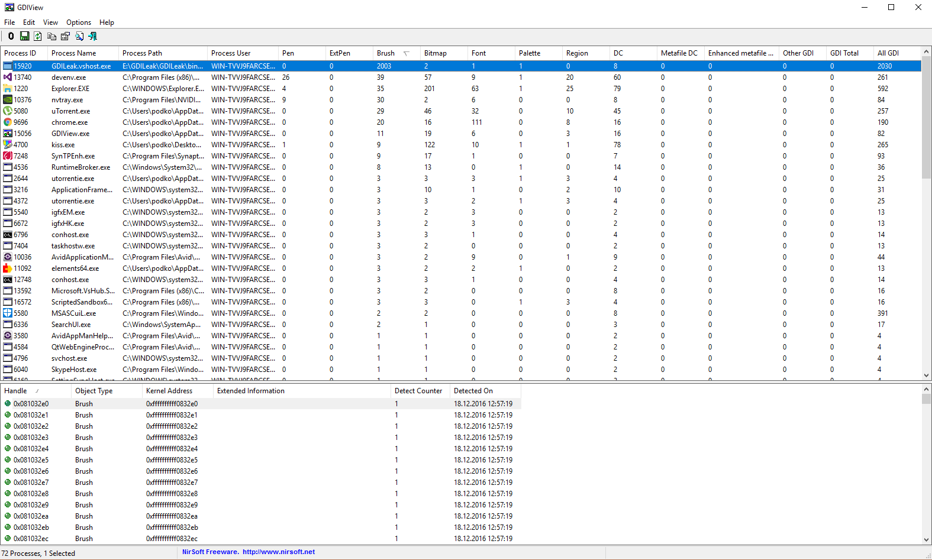Image resolution: width=932 pixels, height=560 pixels.
Task: Click the conhost.exe 6796 console icon
Action: click(8, 235)
